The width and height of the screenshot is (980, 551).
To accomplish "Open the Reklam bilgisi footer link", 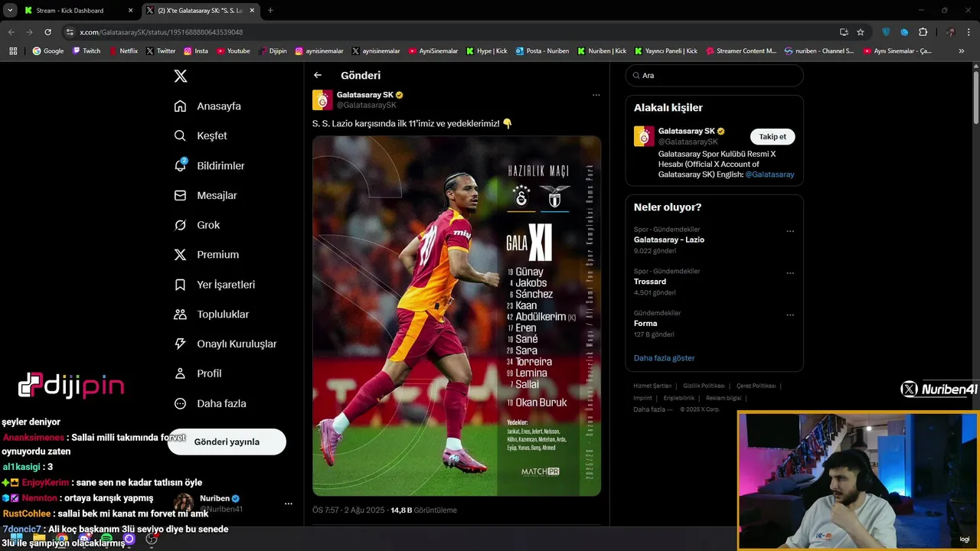I will pyautogui.click(x=724, y=398).
